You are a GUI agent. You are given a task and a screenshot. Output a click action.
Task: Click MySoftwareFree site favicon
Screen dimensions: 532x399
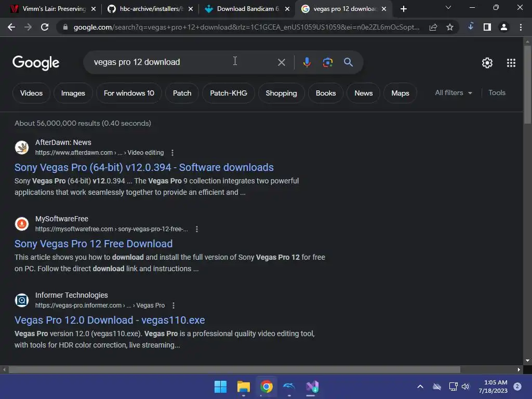coord(22,224)
